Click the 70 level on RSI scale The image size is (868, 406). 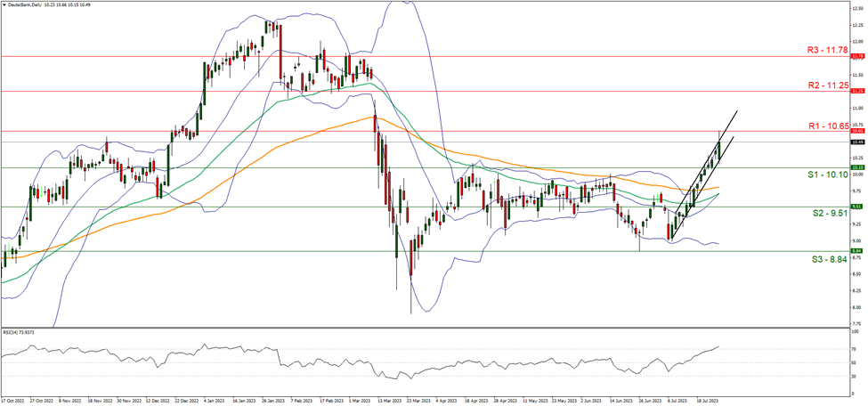[855, 349]
